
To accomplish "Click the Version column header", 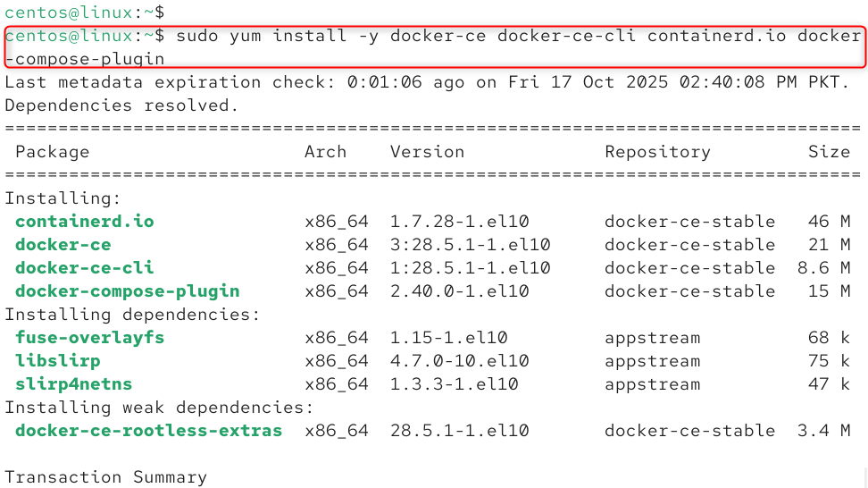I will pyautogui.click(x=427, y=152).
